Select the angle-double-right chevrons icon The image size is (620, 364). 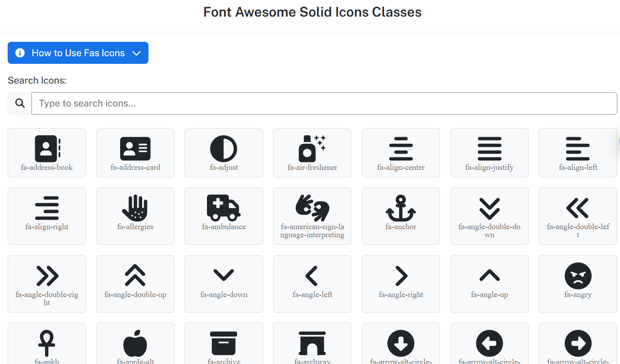pos(47,276)
